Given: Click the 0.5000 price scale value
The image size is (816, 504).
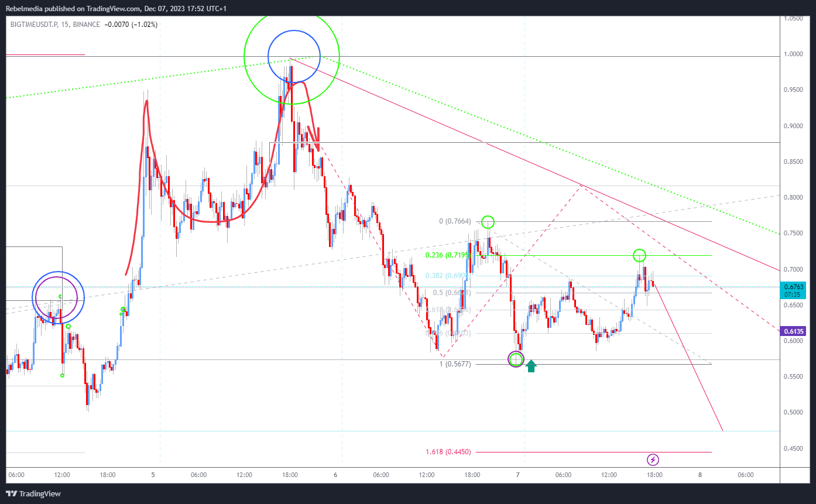Looking at the screenshot, I should [793, 413].
